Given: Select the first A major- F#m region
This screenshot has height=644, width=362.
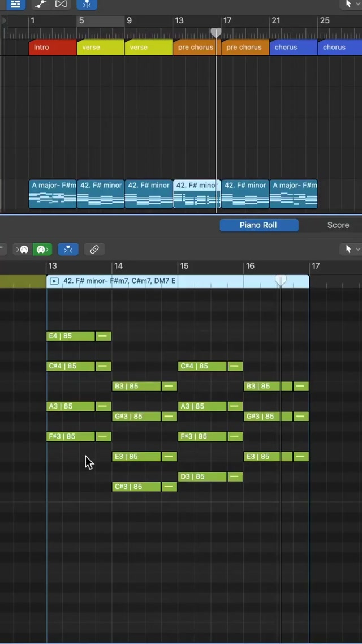Looking at the screenshot, I should click(x=53, y=194).
